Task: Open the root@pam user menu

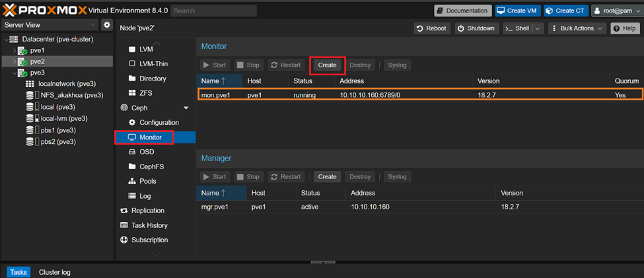Action: (616, 11)
